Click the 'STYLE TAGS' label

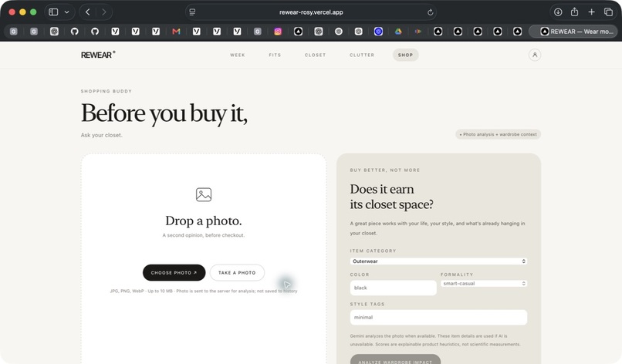(367, 304)
